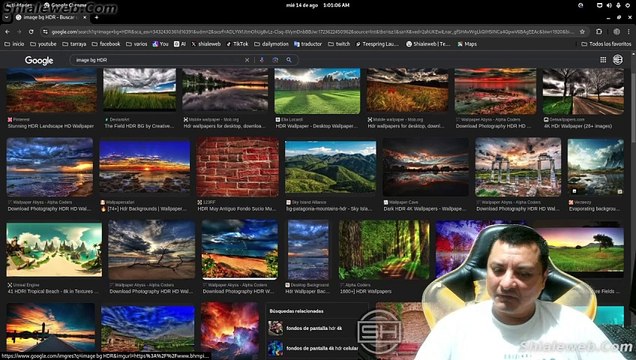Image resolution: width=636 pixels, height=360 pixels.
Task: Open the TikTok bookmark
Action: coord(237,44)
